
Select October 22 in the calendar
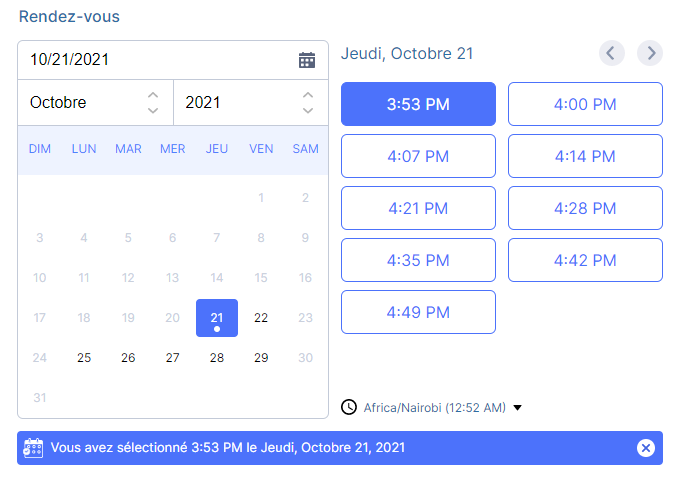pos(261,318)
